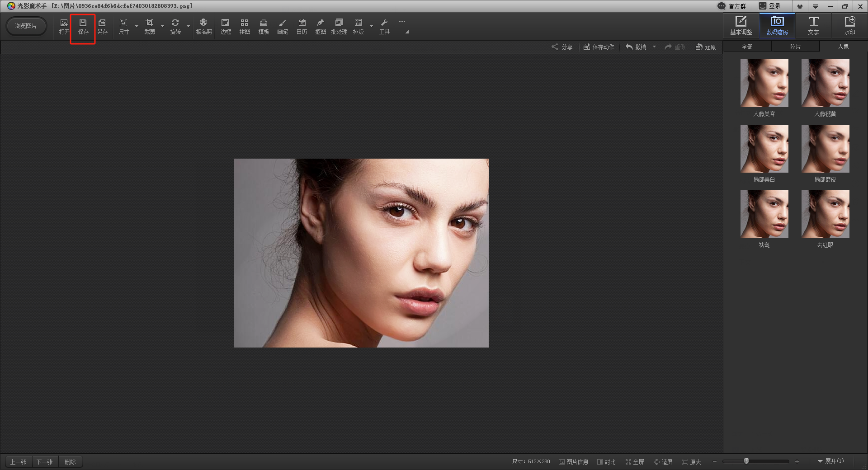This screenshot has height=470, width=868.
Task: Open the 拼图 collage tool
Action: (245, 27)
